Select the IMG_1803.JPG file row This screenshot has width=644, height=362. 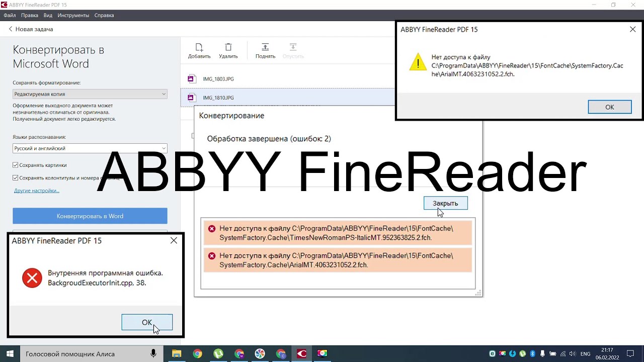(288, 79)
